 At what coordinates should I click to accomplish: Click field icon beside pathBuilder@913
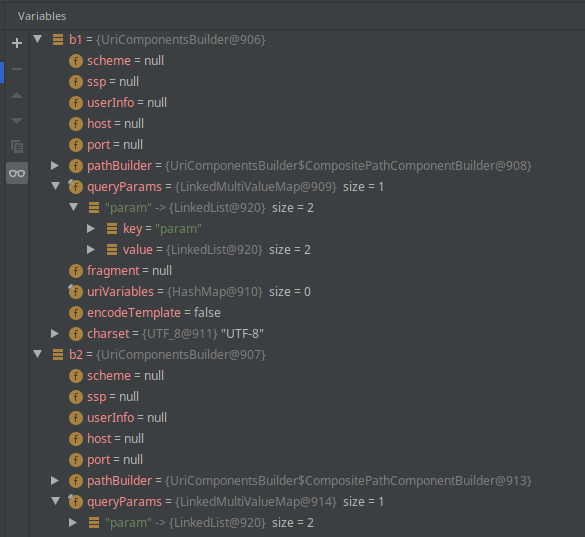(76, 481)
